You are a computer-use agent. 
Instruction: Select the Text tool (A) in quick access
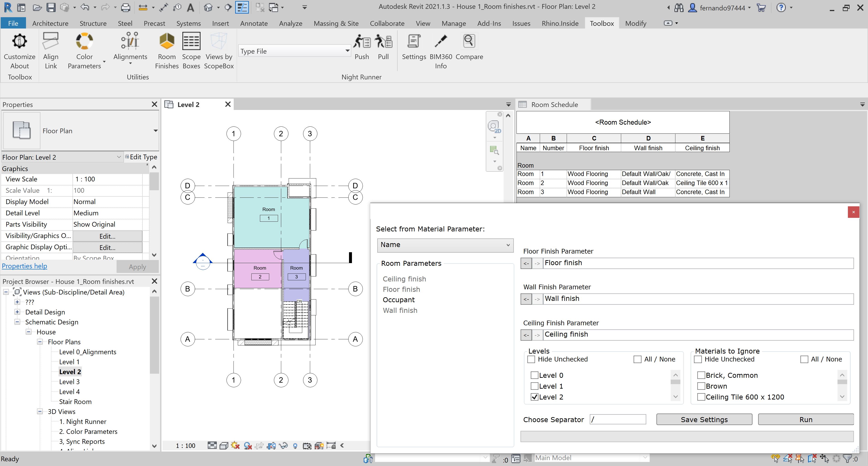tap(190, 7)
